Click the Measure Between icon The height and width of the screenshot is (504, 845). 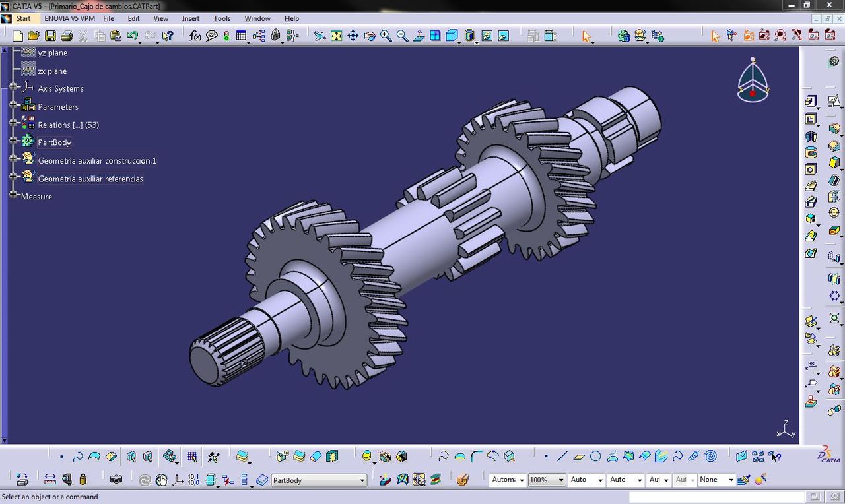(50, 480)
